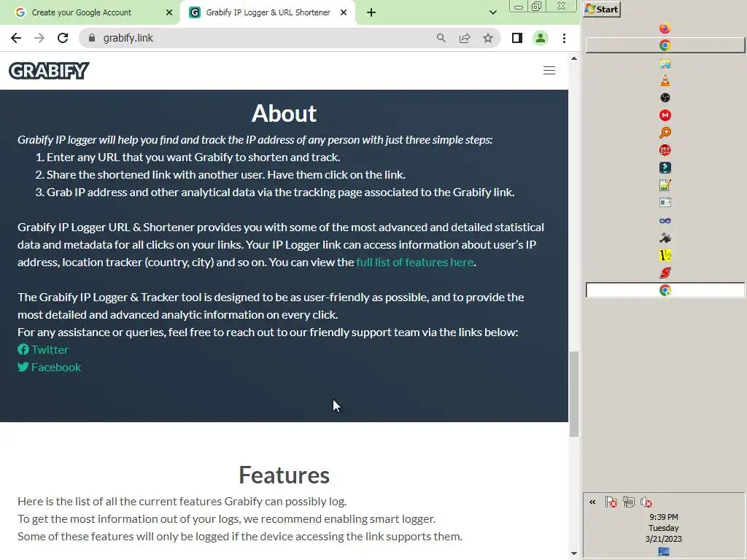
Task: Open File Explorer from the taskbar
Action: pos(665,63)
